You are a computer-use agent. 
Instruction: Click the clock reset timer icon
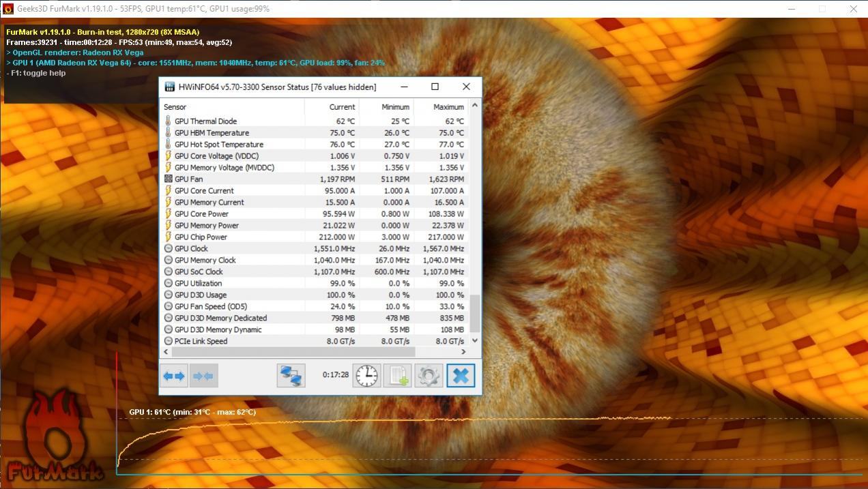(366, 376)
